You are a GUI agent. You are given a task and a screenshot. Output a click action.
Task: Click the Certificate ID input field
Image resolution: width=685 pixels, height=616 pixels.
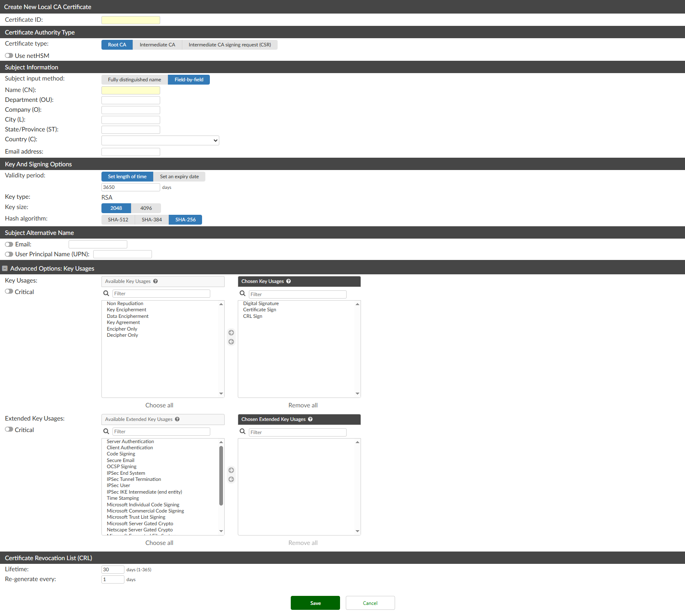coord(131,20)
